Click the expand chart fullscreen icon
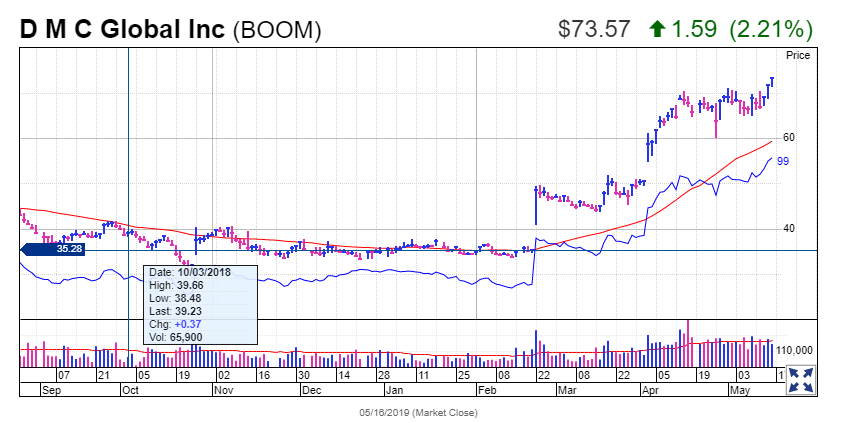Image resolution: width=846 pixels, height=423 pixels. 799,379
